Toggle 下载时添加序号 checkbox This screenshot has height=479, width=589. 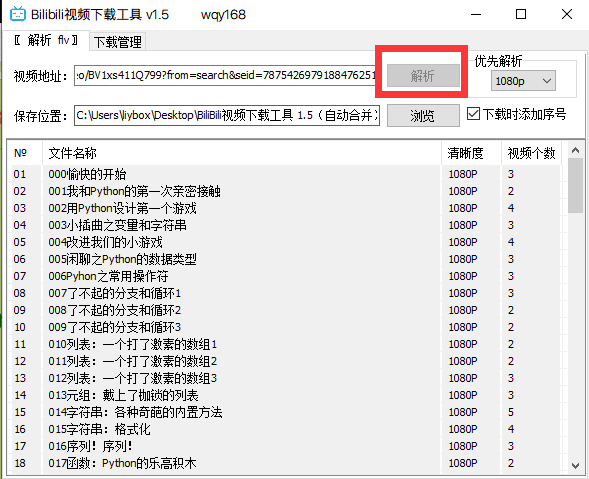(473, 113)
